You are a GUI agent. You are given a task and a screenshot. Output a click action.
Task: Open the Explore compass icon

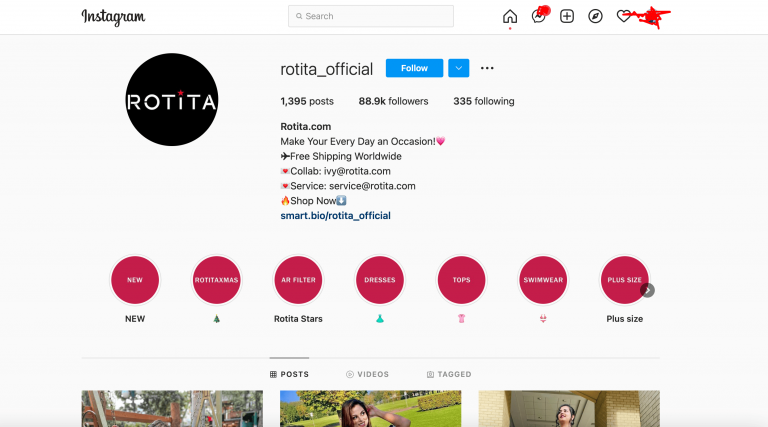(595, 16)
